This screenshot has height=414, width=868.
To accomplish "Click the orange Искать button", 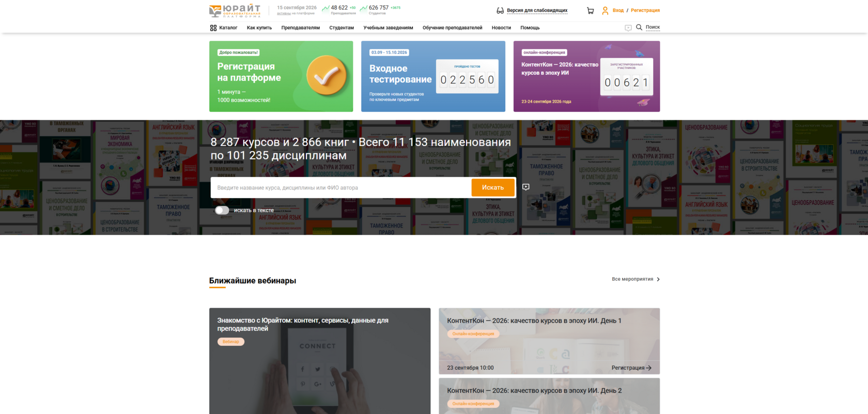I will pyautogui.click(x=493, y=187).
